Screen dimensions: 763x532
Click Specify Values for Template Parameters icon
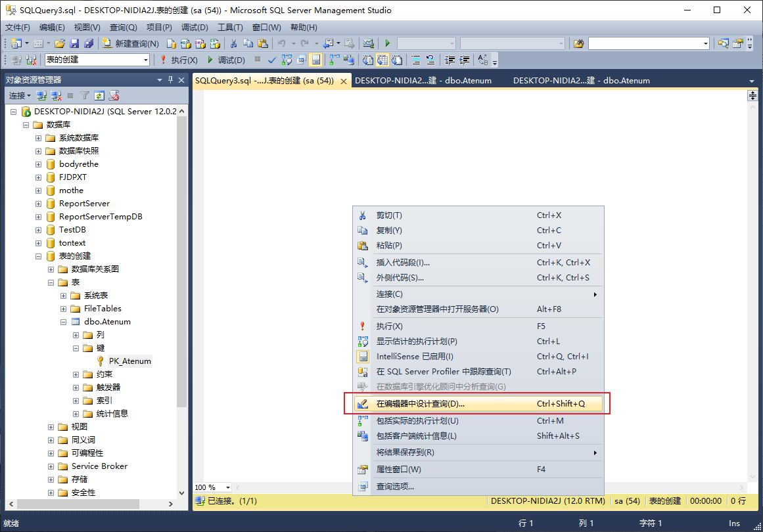[x=483, y=60]
